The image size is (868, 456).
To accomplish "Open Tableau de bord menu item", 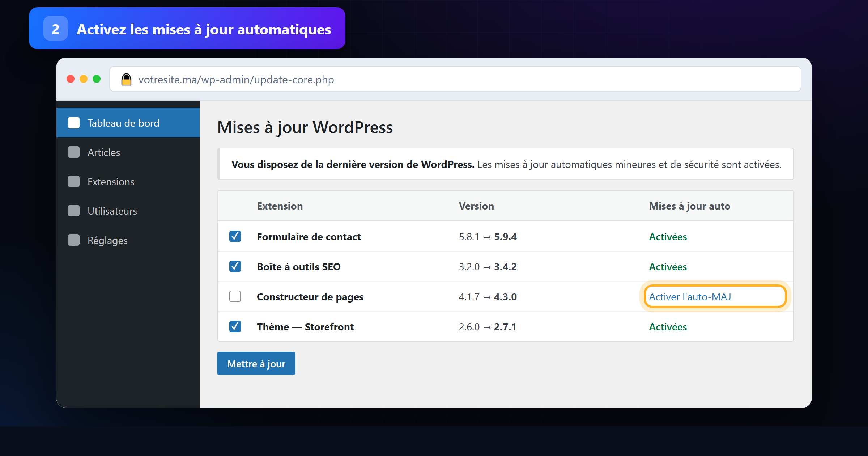I will (128, 123).
